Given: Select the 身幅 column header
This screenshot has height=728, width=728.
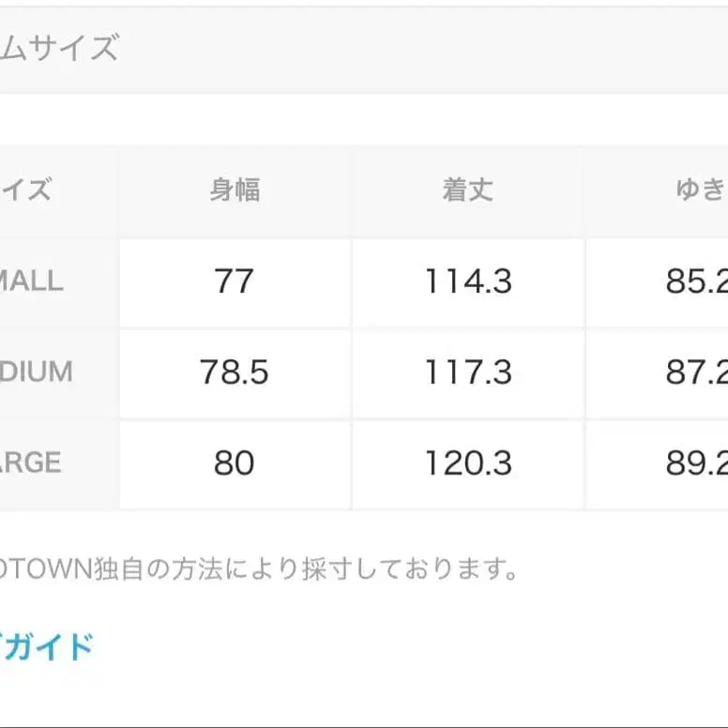Looking at the screenshot, I should click(x=235, y=190).
